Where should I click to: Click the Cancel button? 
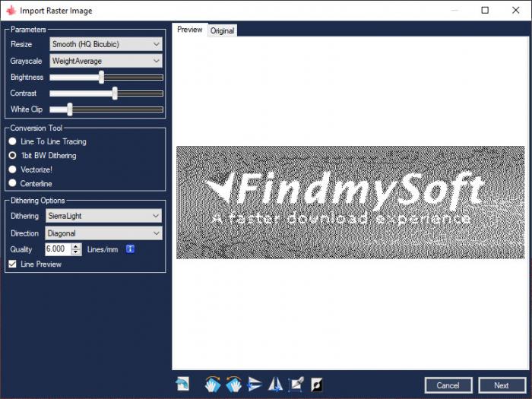[448, 385]
